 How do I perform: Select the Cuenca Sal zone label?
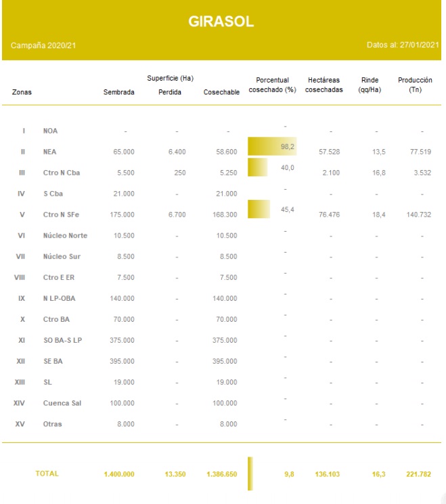[62, 403]
